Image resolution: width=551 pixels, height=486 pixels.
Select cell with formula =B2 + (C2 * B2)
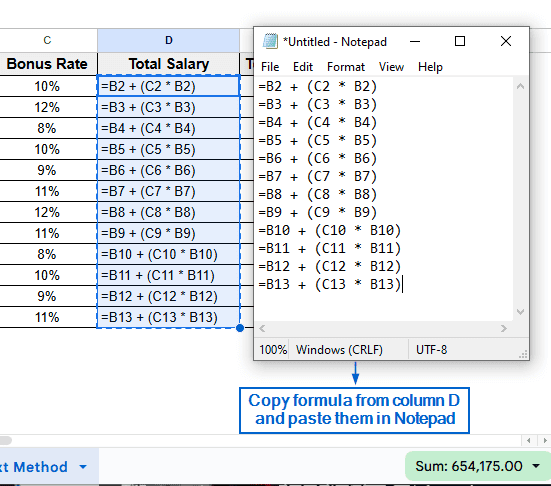click(169, 86)
